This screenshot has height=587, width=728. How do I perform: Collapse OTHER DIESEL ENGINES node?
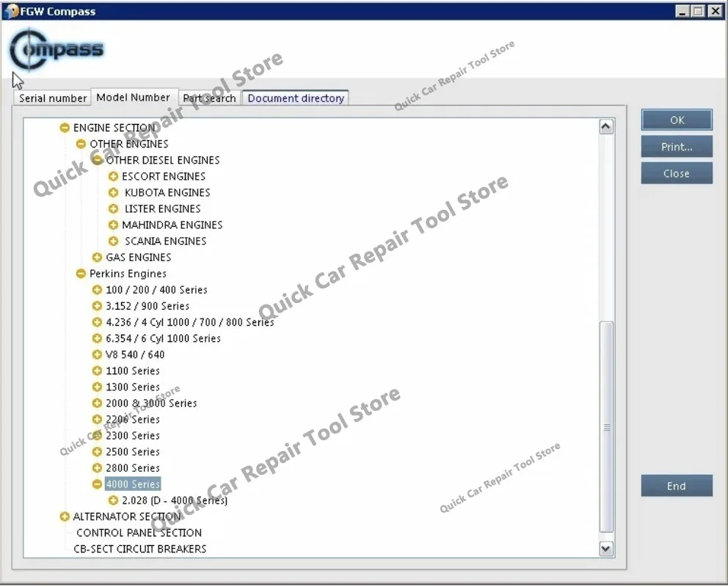pyautogui.click(x=97, y=160)
